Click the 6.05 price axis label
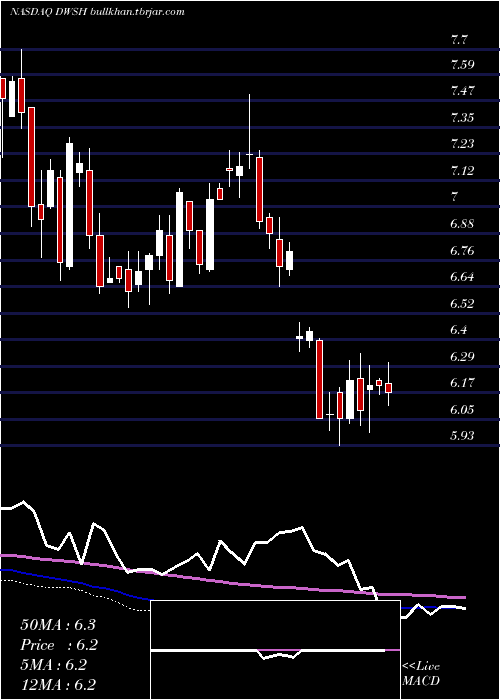 pyautogui.click(x=462, y=410)
